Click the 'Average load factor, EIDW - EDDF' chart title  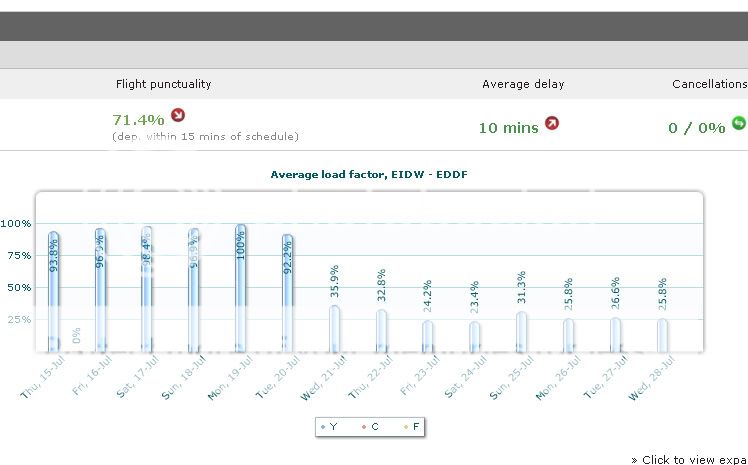[x=369, y=174]
